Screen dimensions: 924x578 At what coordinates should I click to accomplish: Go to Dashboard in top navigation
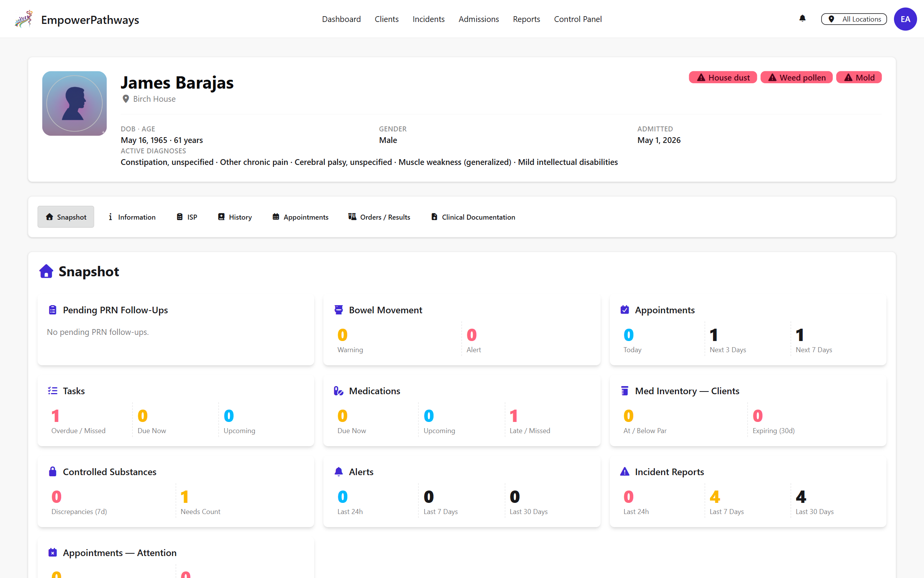[x=341, y=19]
